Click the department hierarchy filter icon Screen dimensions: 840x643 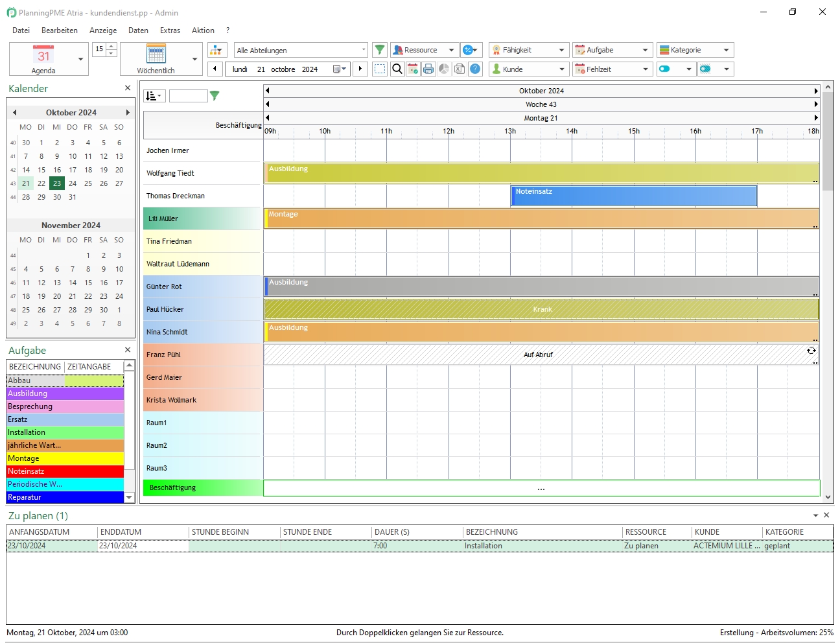pyautogui.click(x=217, y=50)
